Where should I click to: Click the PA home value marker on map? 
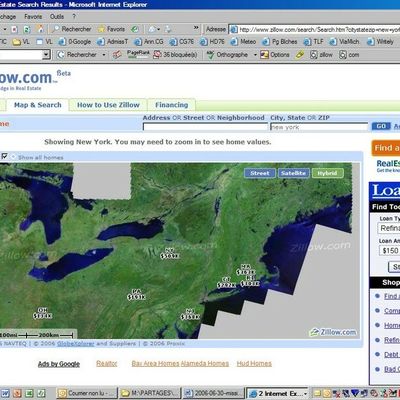(136, 294)
